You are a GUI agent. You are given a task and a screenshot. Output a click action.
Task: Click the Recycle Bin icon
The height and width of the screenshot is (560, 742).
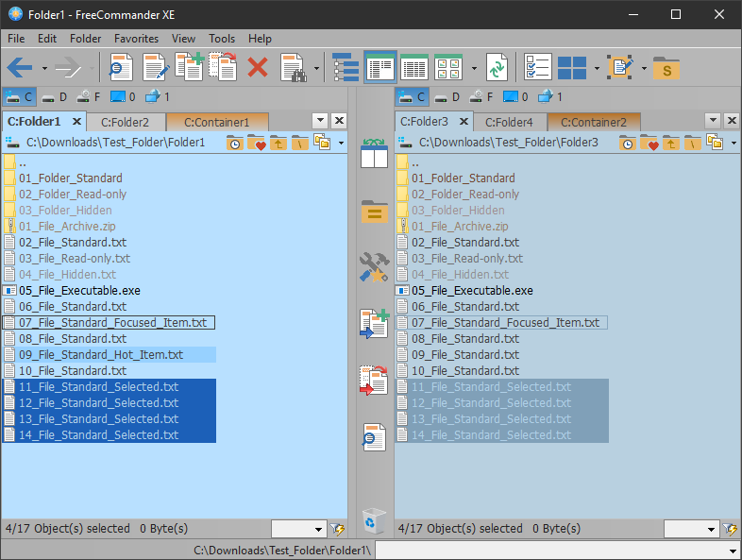coord(375,520)
